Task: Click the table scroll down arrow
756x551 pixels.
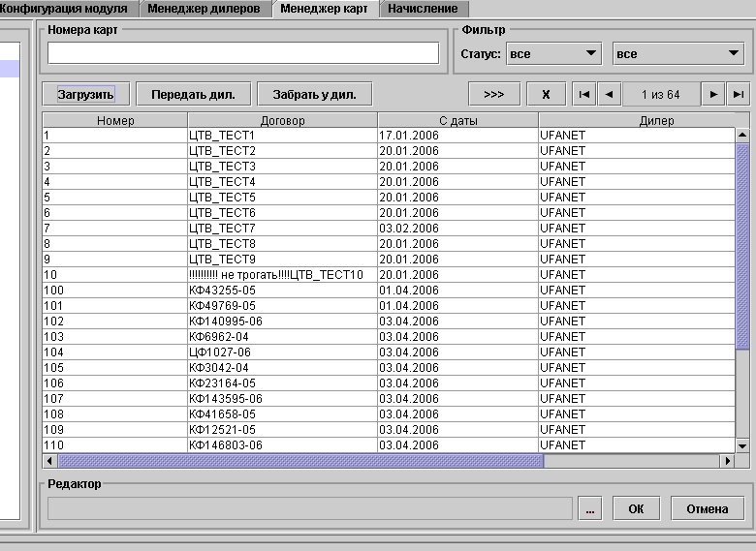Action: pyautogui.click(x=742, y=445)
